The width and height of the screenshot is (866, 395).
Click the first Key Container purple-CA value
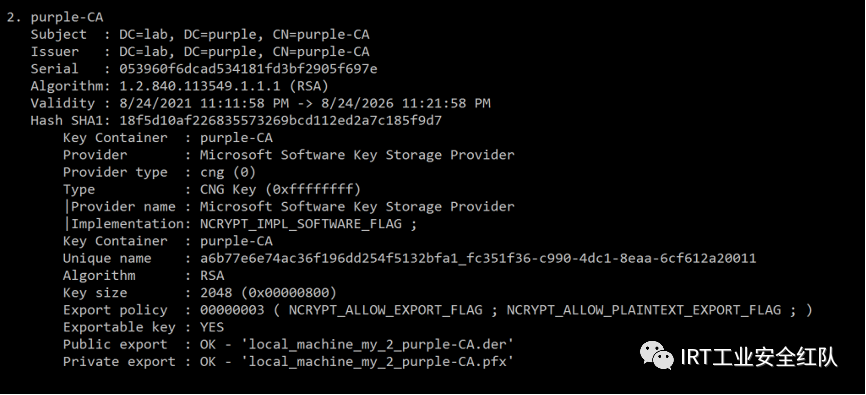[x=236, y=138]
